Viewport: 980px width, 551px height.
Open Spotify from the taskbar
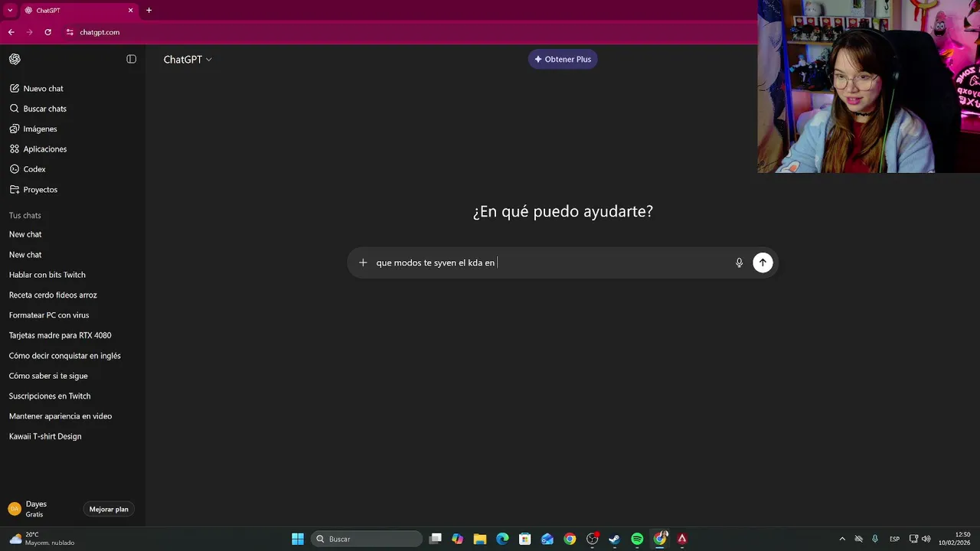point(637,539)
